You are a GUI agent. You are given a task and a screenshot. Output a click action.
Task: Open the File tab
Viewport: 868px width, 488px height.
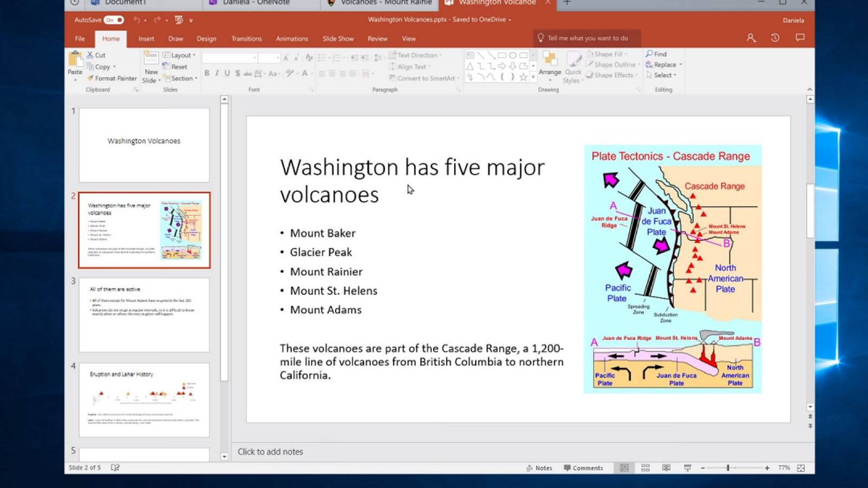click(x=80, y=38)
